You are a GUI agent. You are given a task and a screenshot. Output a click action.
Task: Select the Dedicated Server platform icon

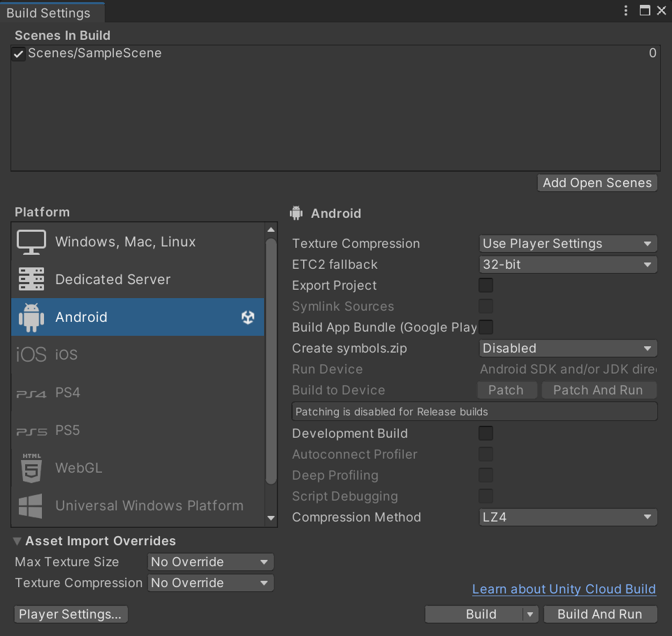(31, 279)
